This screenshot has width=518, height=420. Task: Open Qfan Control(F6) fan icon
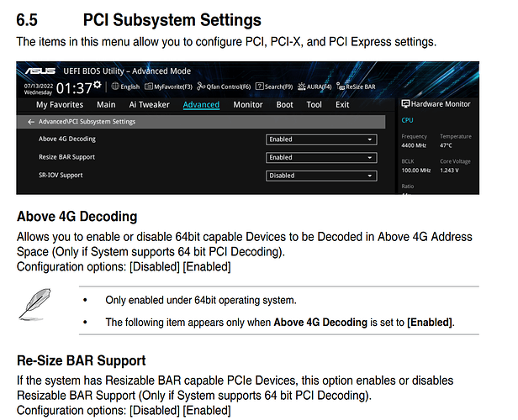click(x=201, y=87)
